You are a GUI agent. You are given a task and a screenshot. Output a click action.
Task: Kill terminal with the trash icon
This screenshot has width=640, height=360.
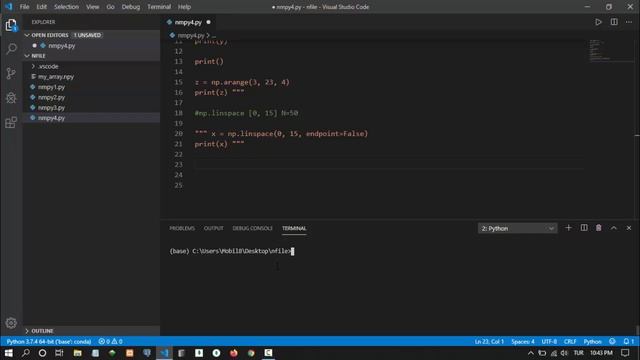pos(598,228)
